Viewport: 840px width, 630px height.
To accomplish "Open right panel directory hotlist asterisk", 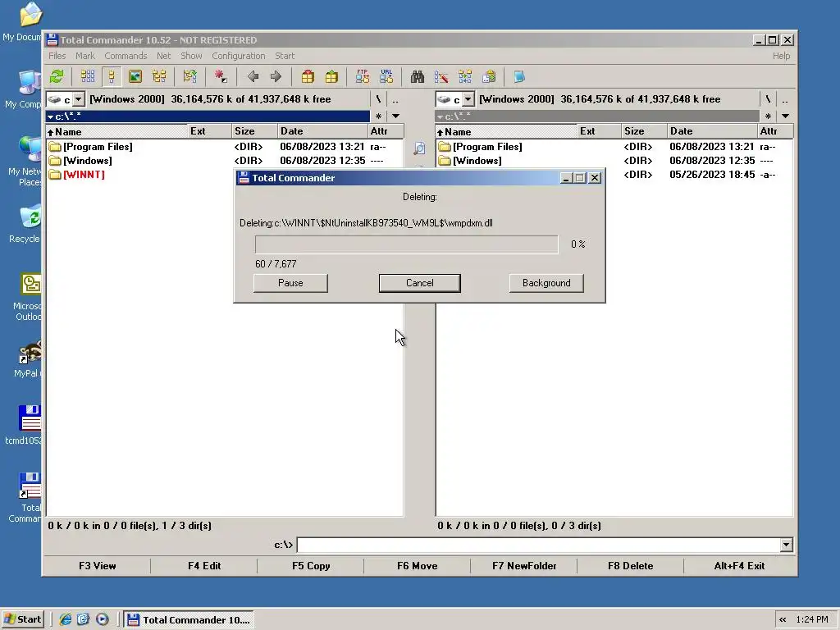I will 768,116.
